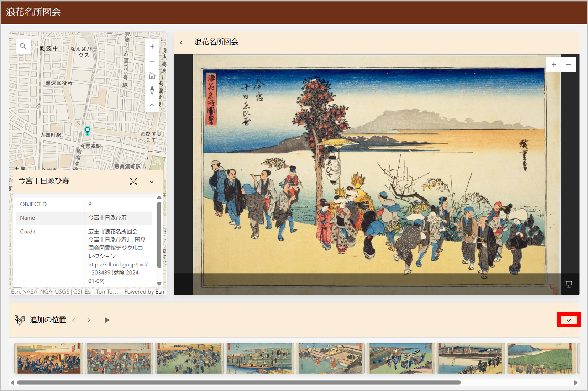The image size is (588, 391).
Task: Play the location slideshow
Action: point(107,320)
